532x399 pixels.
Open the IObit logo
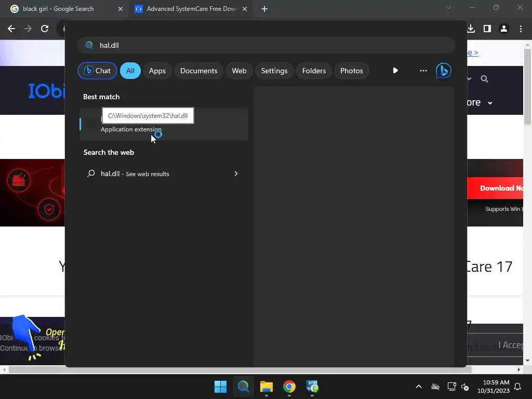pos(46,91)
